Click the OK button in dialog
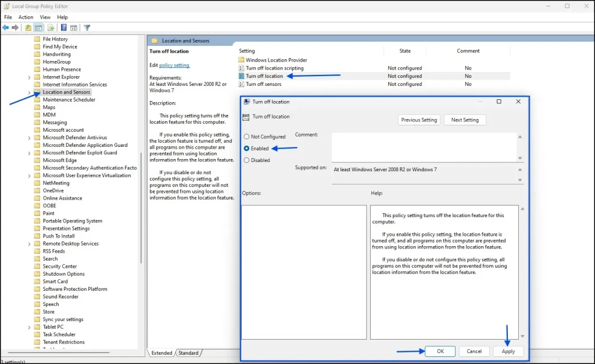 (x=440, y=351)
